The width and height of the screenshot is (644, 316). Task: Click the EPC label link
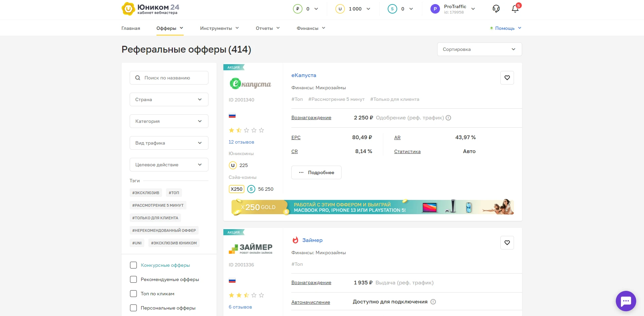296,137
